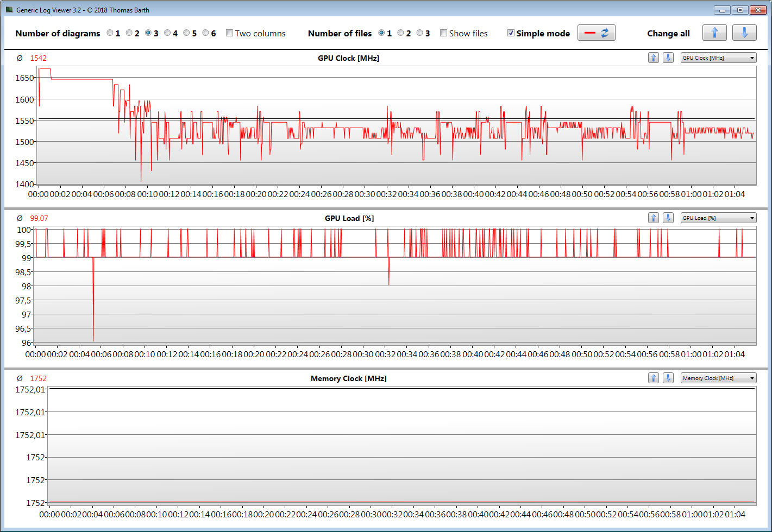Click up arrow icon in GPU Load panel
The width and height of the screenshot is (772, 532).
654,218
